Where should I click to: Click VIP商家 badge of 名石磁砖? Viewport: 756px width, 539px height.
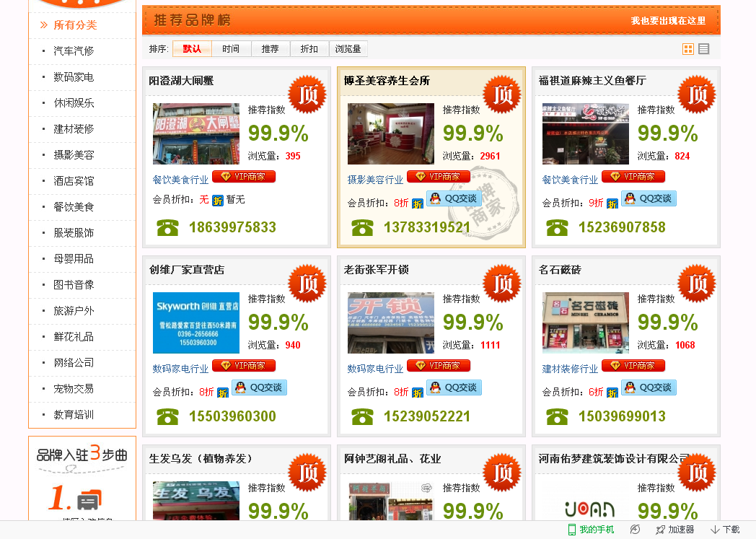633,365
